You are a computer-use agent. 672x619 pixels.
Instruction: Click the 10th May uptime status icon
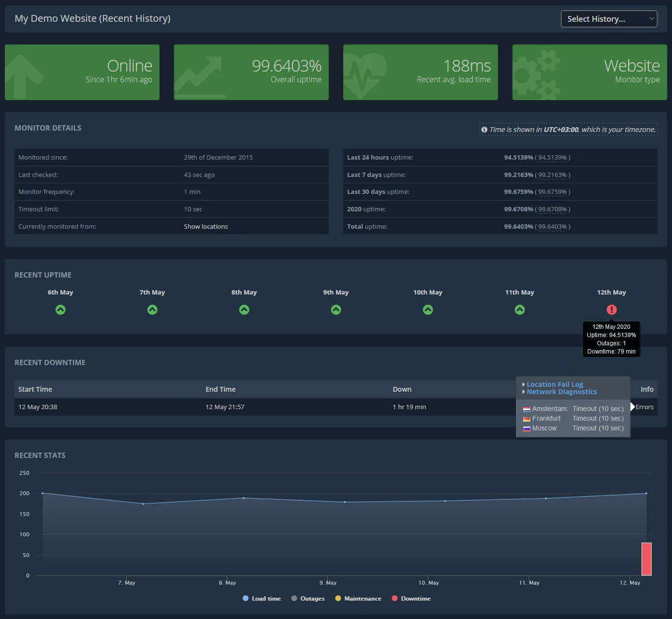(428, 309)
